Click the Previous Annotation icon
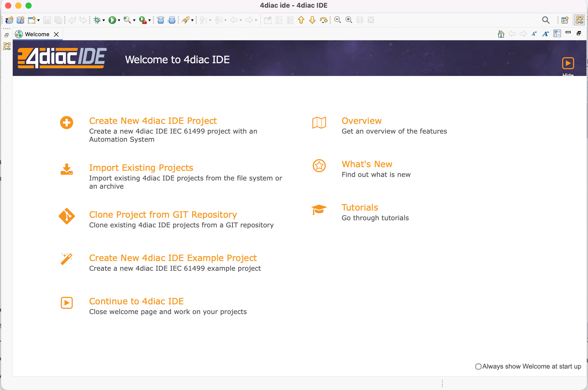Screen dimensions: 588x390 [218, 20]
